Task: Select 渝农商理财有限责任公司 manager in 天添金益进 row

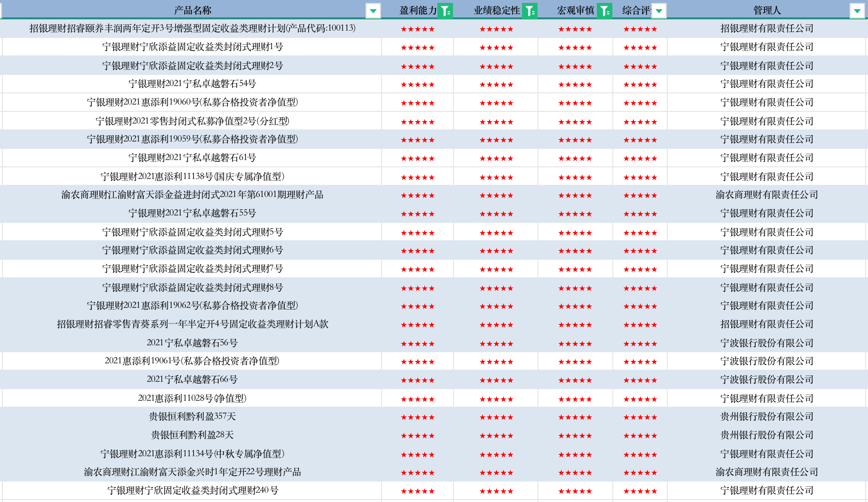Action: tap(766, 195)
